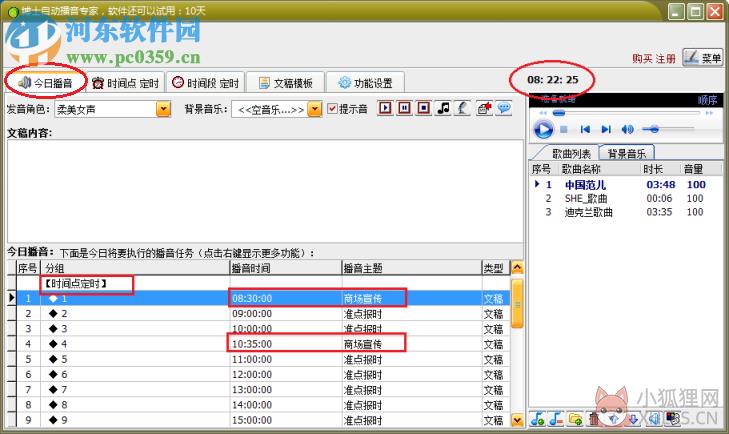
Task: Click the play broadcast icon beside 提示音
Action: coord(385,108)
